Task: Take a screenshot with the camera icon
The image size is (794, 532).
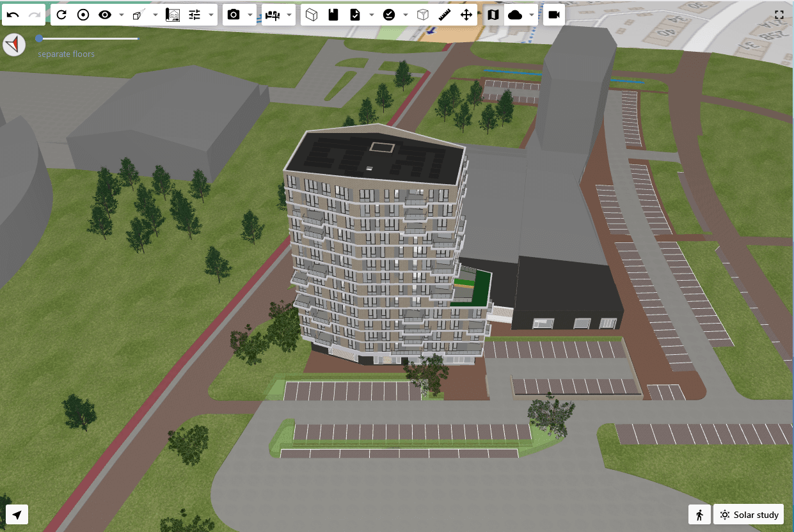Action: pos(234,15)
